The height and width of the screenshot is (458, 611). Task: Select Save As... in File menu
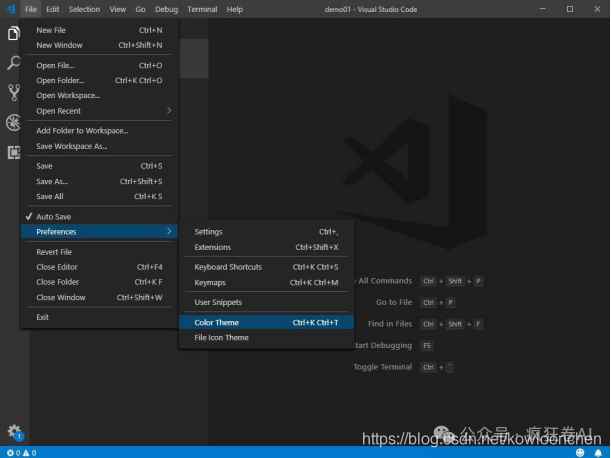coord(52,181)
